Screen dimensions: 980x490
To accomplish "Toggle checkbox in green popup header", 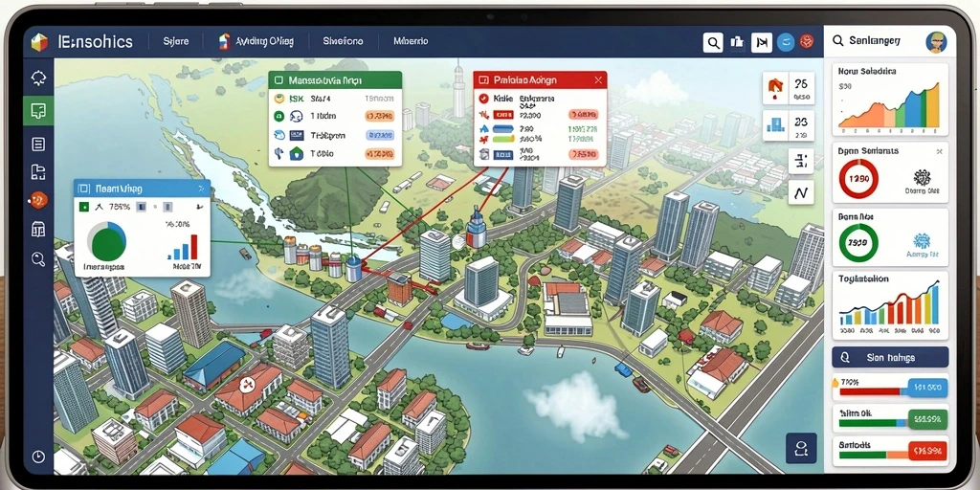I will tap(278, 80).
